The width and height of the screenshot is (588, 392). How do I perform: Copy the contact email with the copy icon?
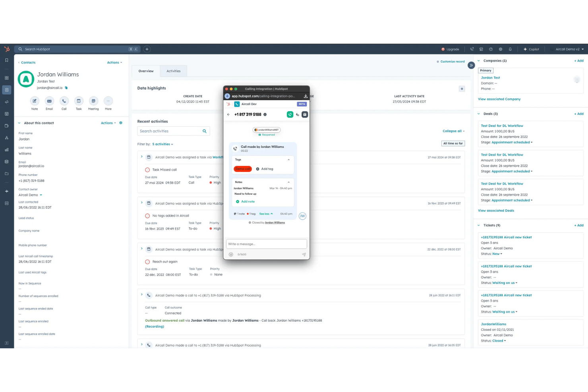[66, 88]
